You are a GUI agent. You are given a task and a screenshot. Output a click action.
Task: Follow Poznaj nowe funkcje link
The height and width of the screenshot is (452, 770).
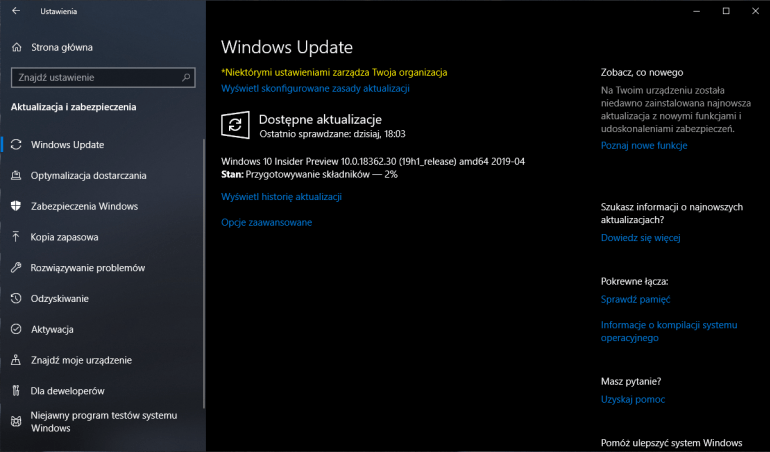click(644, 145)
